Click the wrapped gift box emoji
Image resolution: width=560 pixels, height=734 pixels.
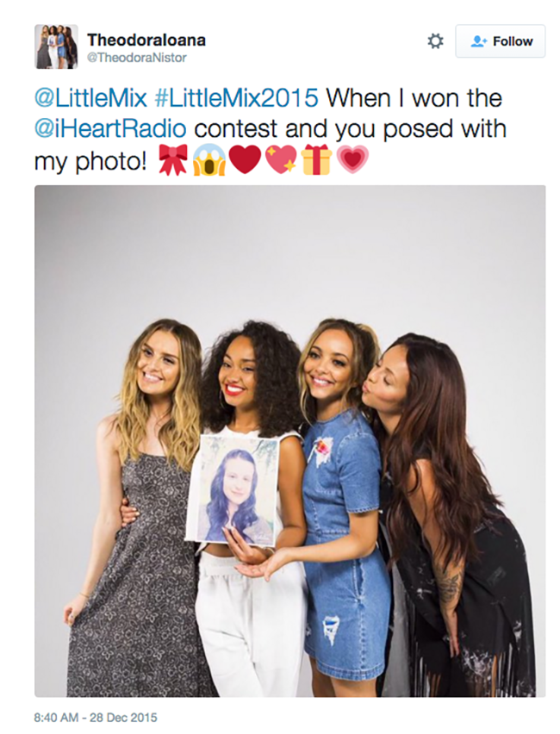(x=316, y=159)
